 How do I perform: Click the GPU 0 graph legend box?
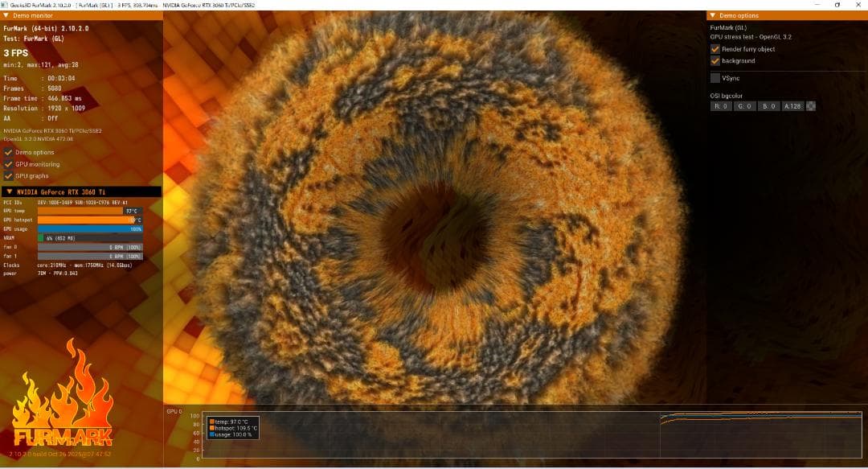click(234, 427)
